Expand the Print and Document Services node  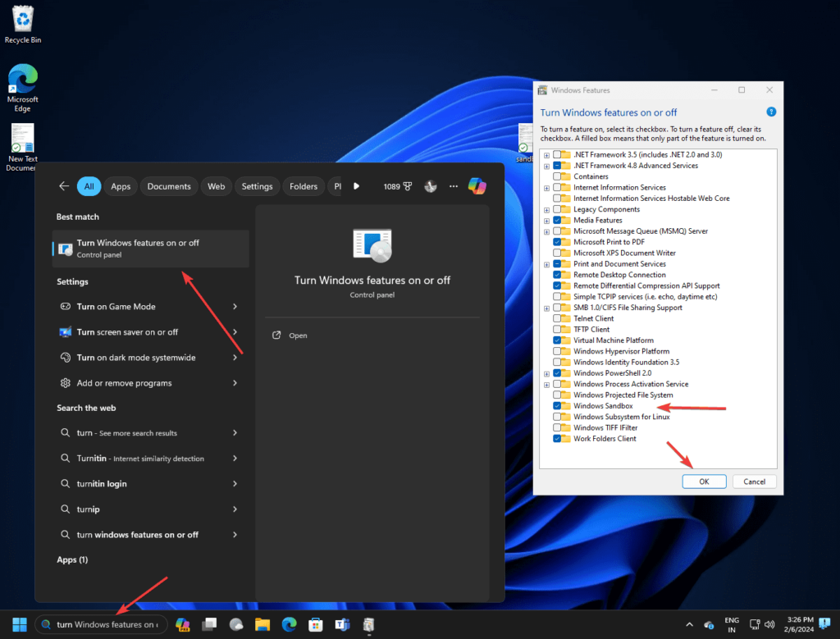546,265
